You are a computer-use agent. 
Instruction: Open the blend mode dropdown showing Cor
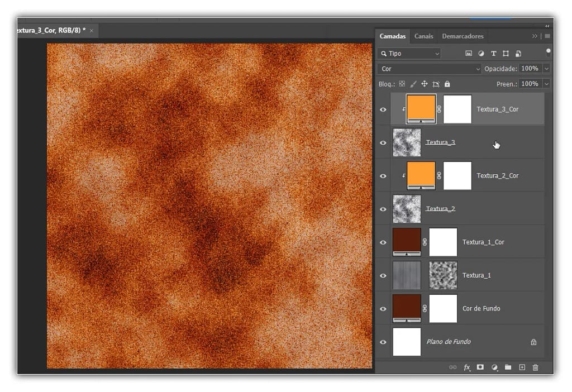(x=430, y=69)
